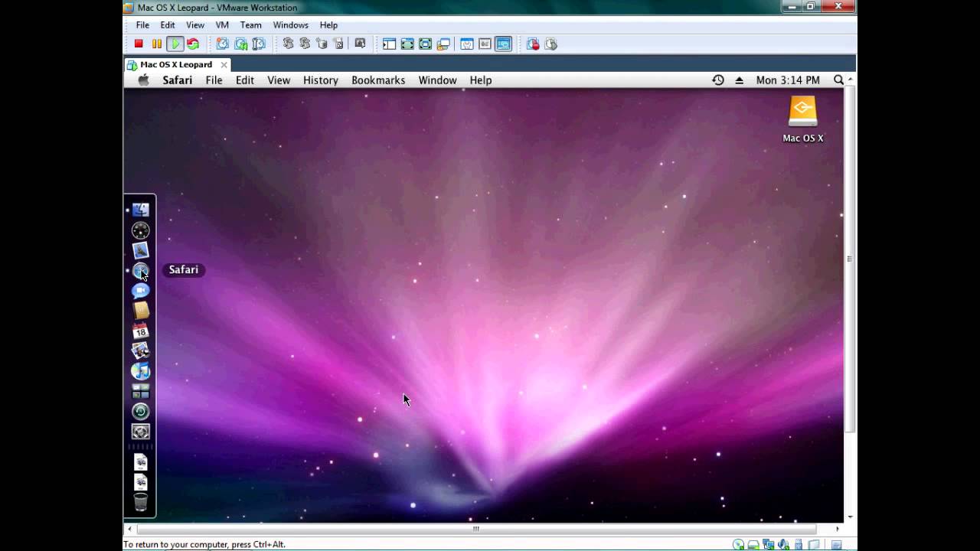Revert to snapshot using the toolbar icon
The width and height of the screenshot is (980, 551).
tap(240, 44)
